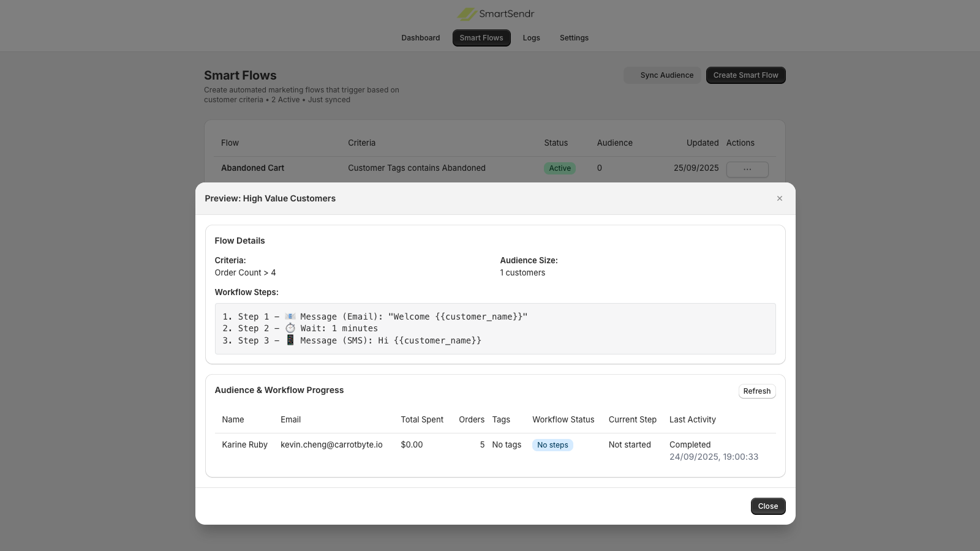
Task: Click the Status column header in background table
Action: click(x=556, y=143)
